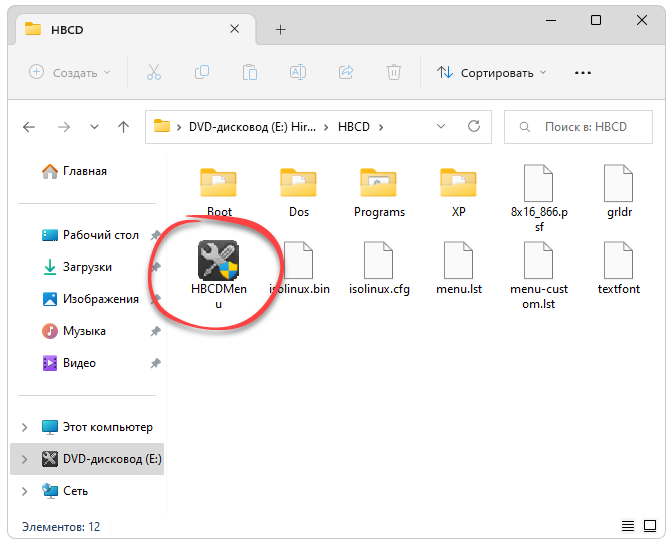Click the Copy icon in toolbar

pos(202,73)
